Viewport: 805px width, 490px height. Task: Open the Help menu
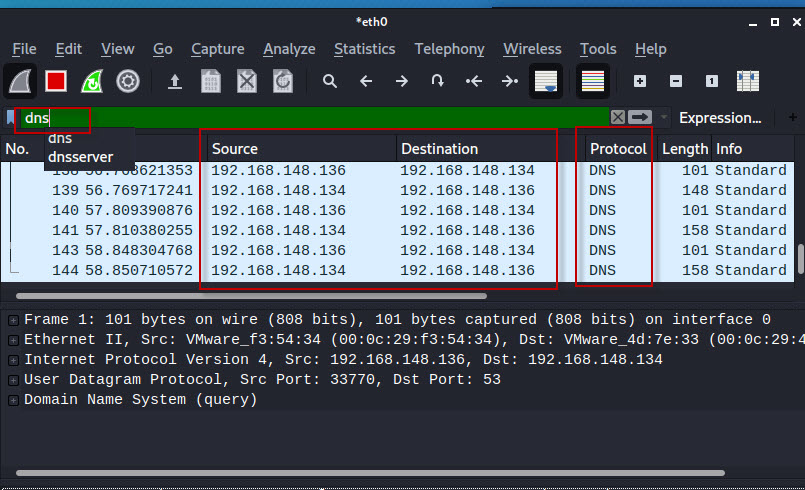click(x=650, y=49)
